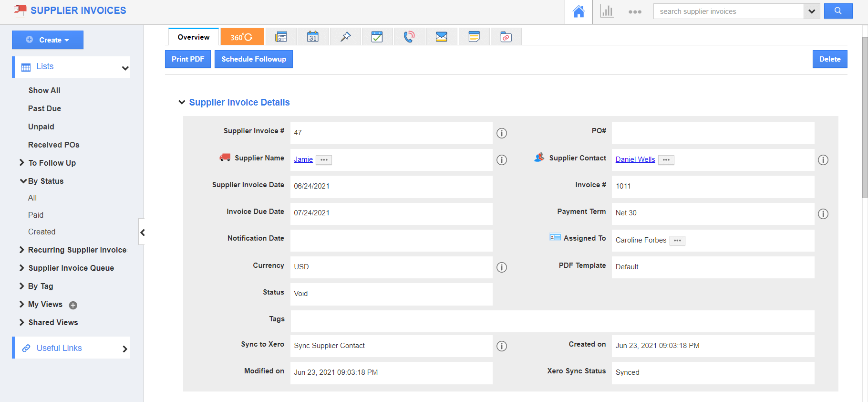The image size is (868, 402).
Task: Select the Overview tab
Action: 194,37
